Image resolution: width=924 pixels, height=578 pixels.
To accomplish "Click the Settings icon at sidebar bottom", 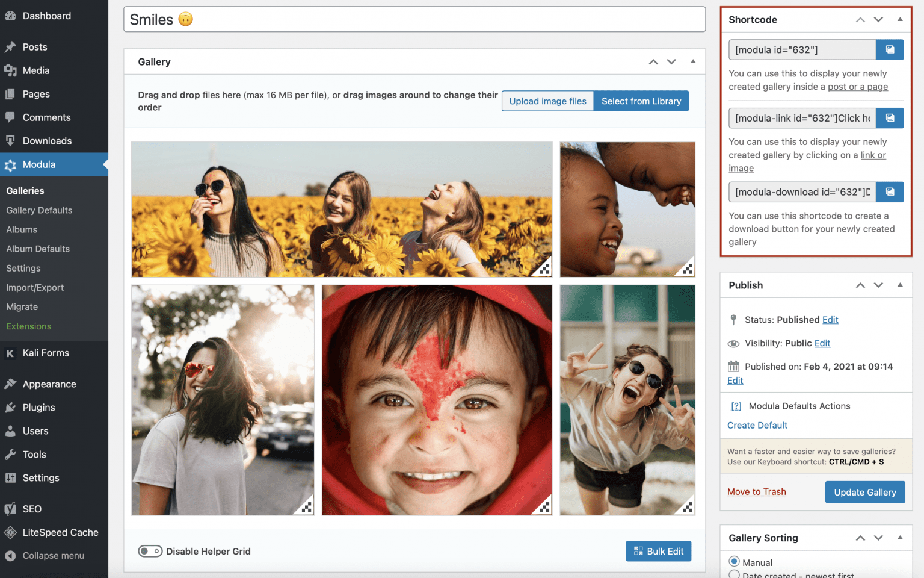I will (x=10, y=478).
